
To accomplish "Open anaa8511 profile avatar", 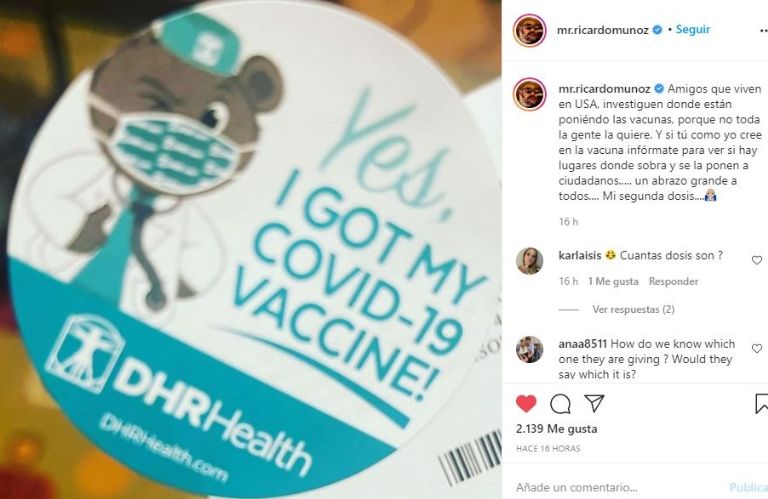I will pyautogui.click(x=529, y=349).
